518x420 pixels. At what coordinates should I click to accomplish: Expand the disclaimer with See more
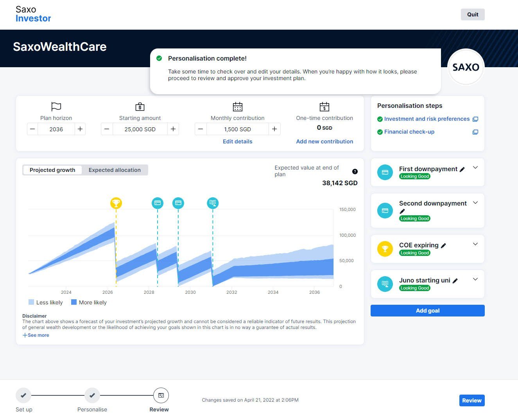tap(36, 335)
